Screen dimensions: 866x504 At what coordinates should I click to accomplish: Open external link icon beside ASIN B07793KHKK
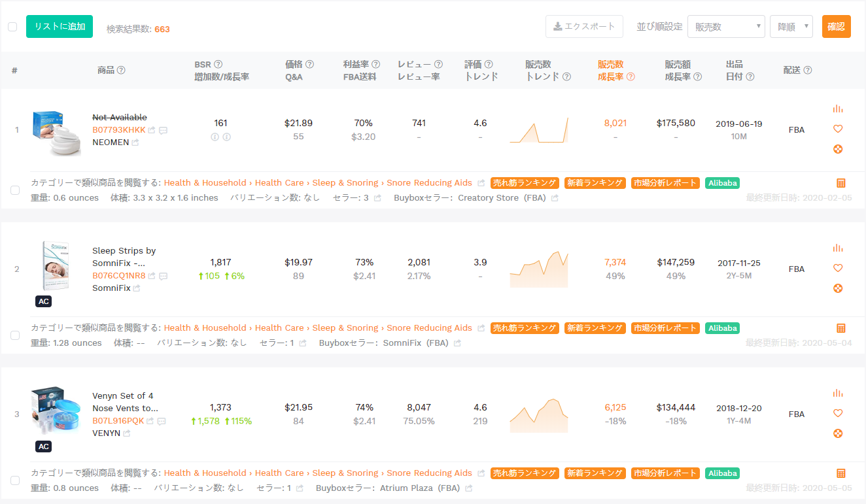[x=152, y=130]
